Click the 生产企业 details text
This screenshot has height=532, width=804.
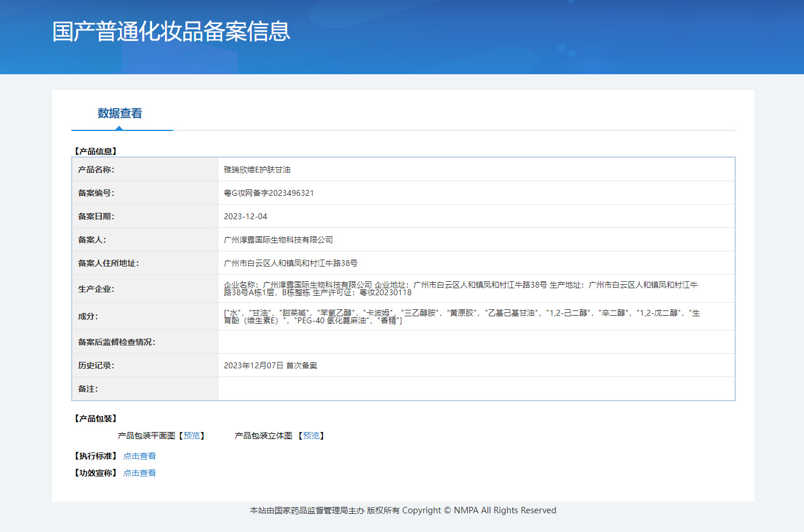click(460, 289)
